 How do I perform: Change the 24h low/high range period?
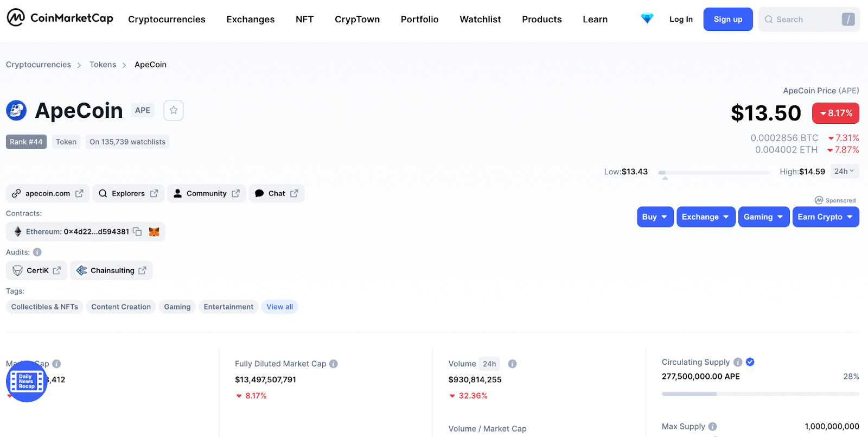coord(845,171)
